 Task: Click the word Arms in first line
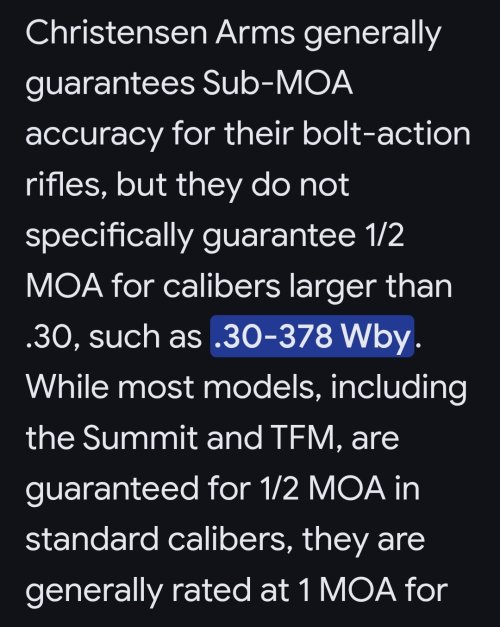255,33
